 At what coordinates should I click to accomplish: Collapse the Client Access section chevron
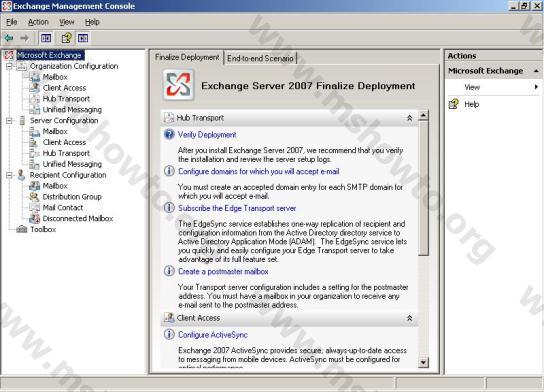(x=409, y=318)
